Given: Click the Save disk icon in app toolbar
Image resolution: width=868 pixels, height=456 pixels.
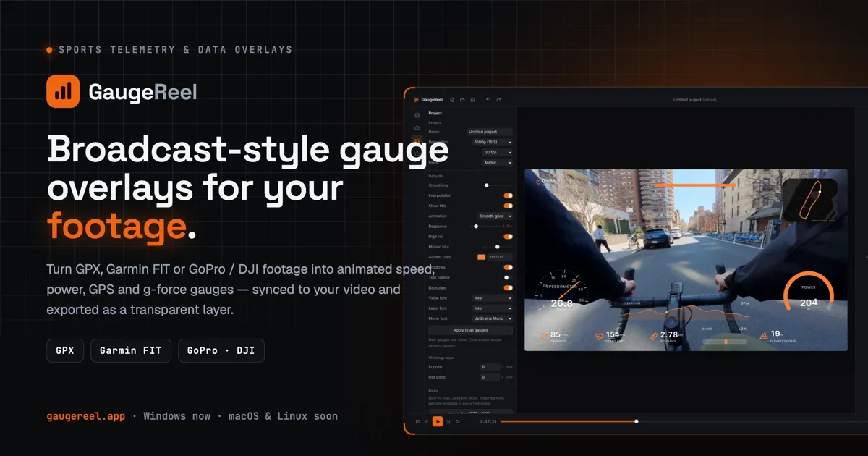Looking at the screenshot, I should [472, 100].
